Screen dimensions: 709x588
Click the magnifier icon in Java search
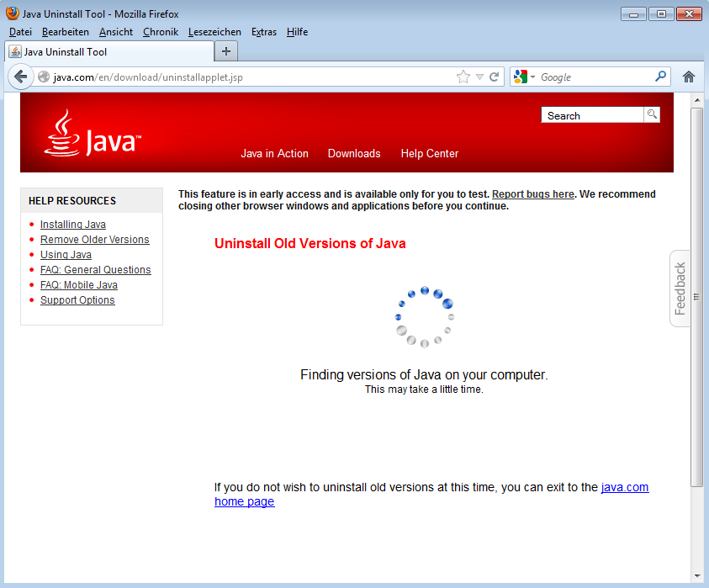pyautogui.click(x=652, y=114)
